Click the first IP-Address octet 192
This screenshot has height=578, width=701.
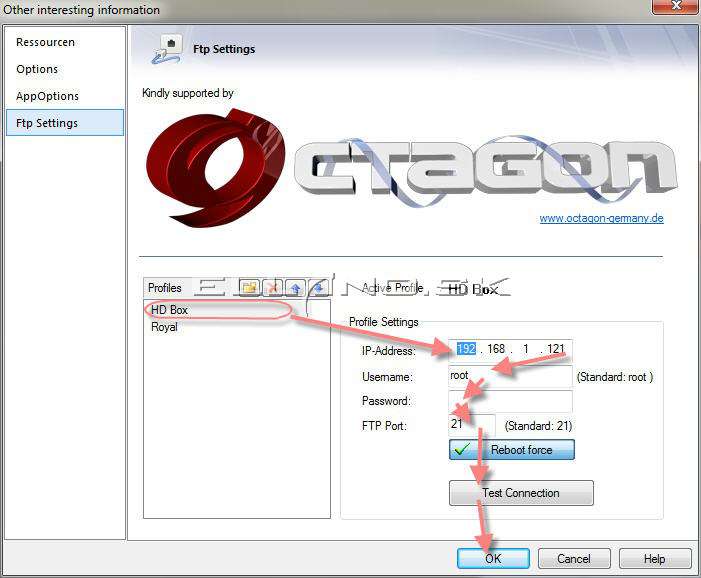point(466,349)
